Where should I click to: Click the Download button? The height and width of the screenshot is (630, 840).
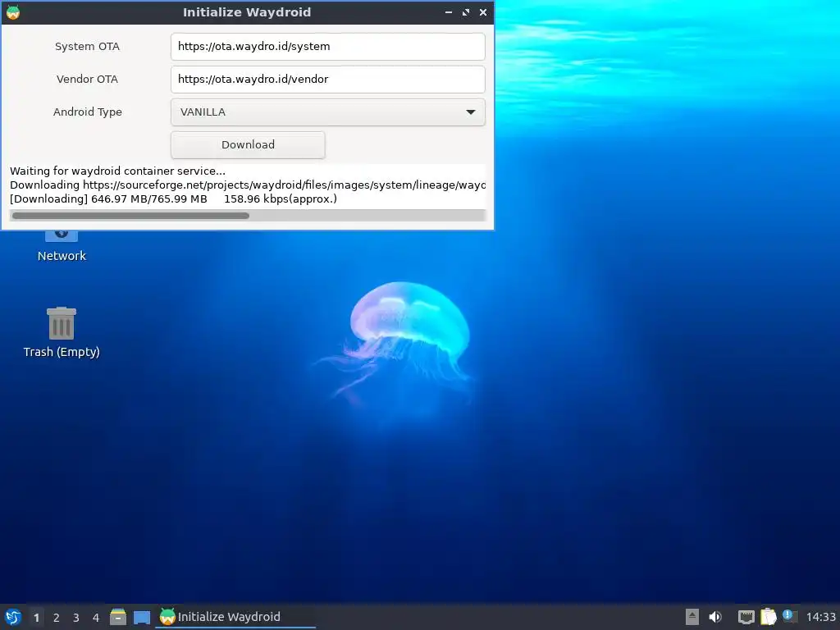[248, 144]
